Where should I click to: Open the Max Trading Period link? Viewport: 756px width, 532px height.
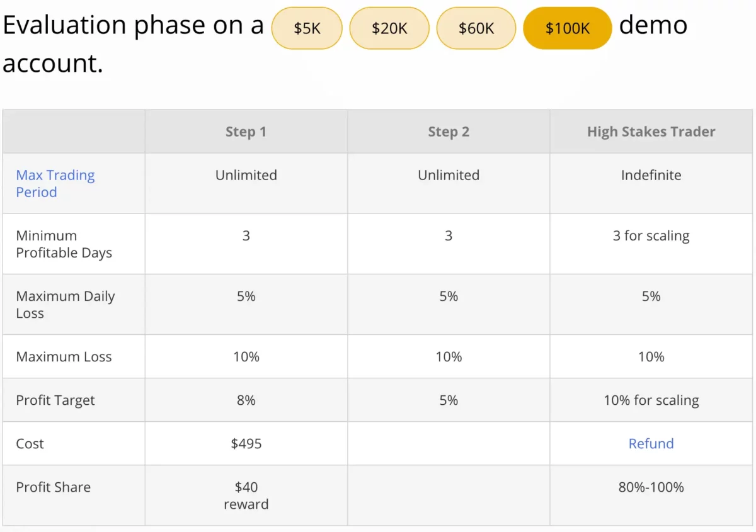(x=55, y=184)
